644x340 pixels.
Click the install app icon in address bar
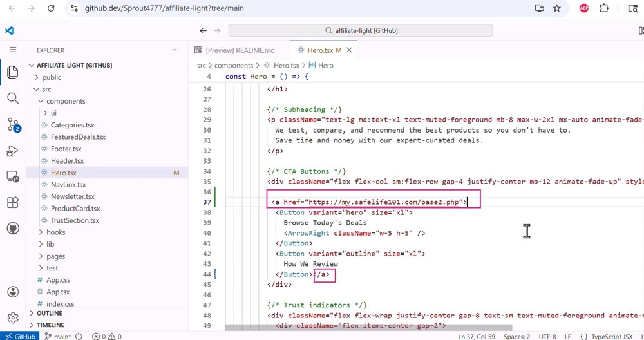click(x=539, y=8)
